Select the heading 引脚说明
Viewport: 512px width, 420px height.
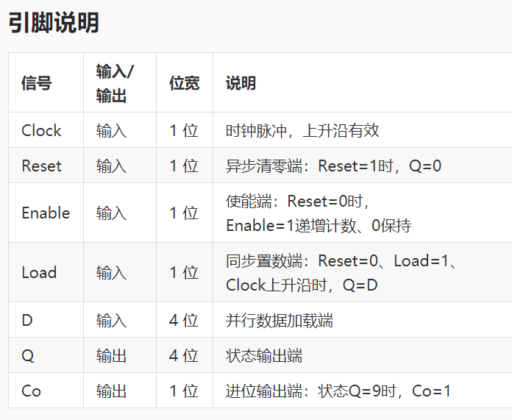pos(54,23)
